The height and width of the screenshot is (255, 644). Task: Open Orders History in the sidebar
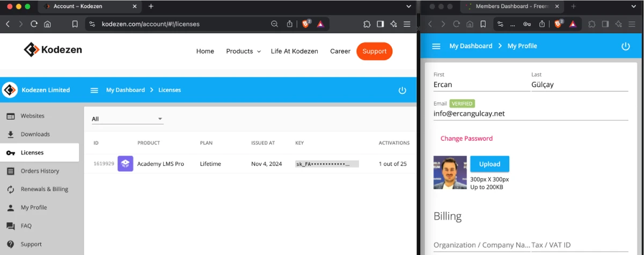(x=40, y=171)
